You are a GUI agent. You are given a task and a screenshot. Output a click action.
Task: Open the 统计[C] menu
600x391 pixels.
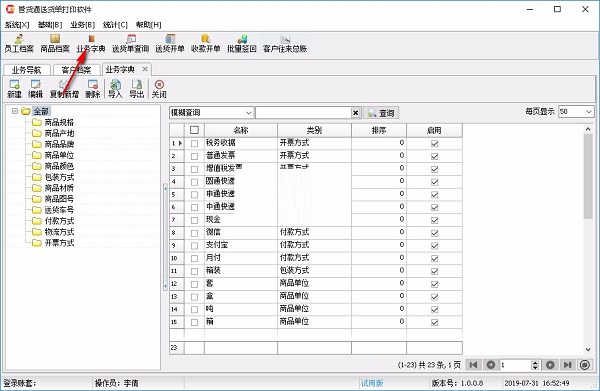tap(115, 25)
